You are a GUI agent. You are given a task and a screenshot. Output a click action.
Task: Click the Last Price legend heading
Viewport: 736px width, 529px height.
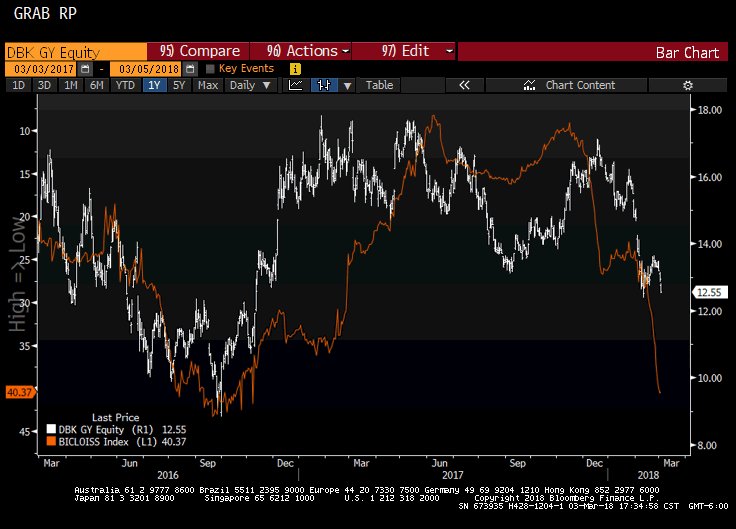coord(115,417)
